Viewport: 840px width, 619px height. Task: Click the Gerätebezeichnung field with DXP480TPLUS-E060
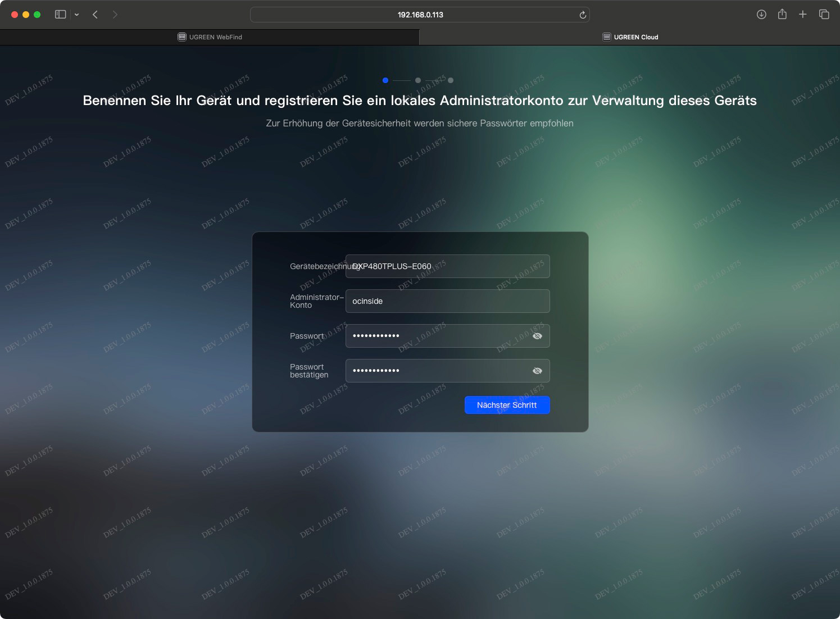pyautogui.click(x=447, y=266)
